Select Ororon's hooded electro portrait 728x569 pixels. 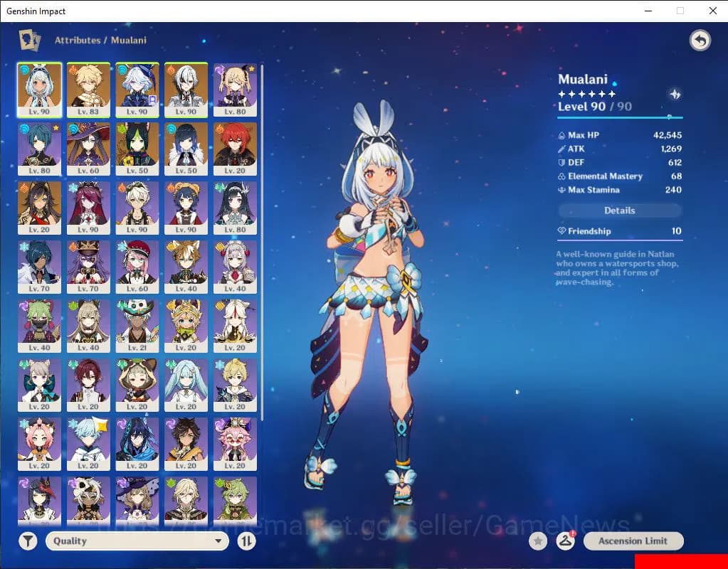tap(137, 444)
